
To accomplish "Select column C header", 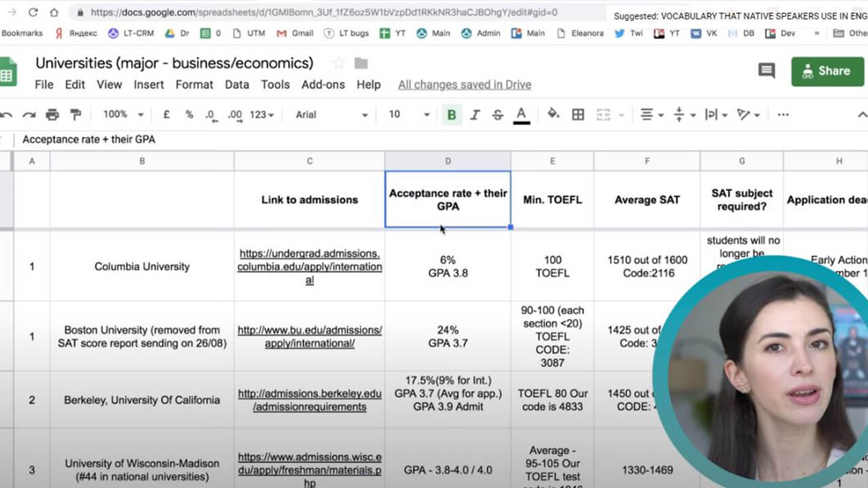I will (x=309, y=161).
